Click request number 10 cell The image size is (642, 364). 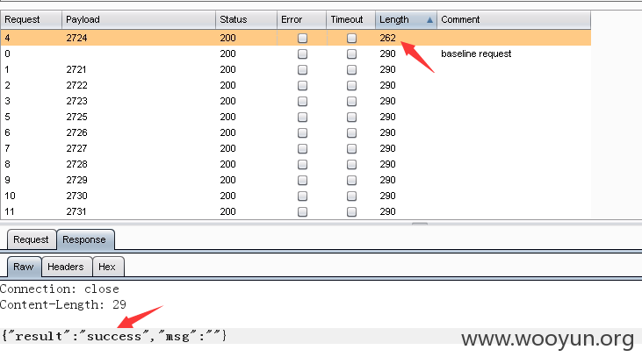coord(11,196)
